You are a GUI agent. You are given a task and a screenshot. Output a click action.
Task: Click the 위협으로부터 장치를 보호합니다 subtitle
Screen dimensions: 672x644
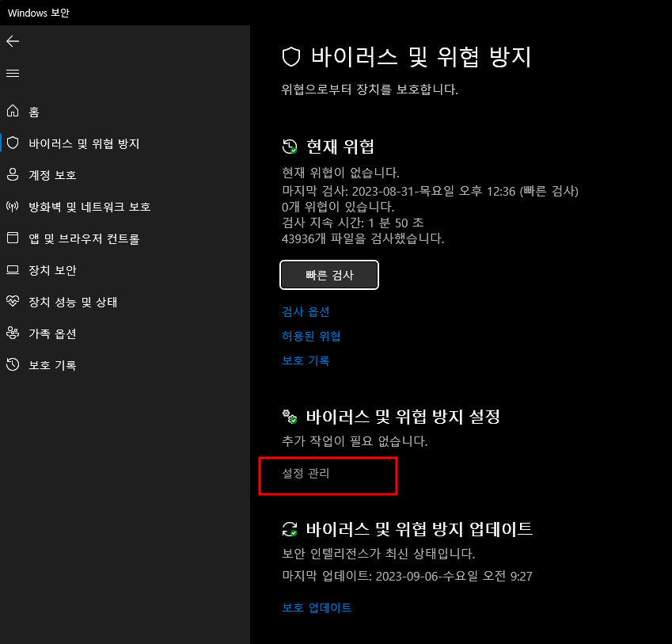370,90
